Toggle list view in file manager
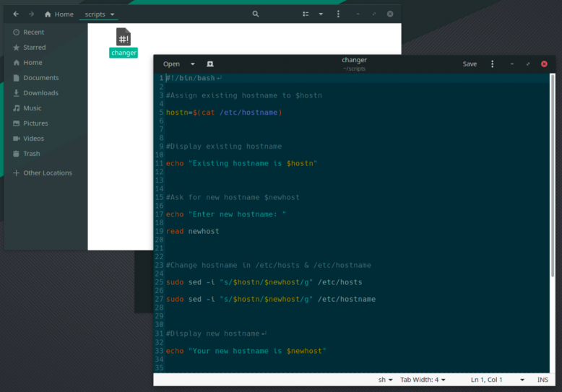 [x=306, y=14]
